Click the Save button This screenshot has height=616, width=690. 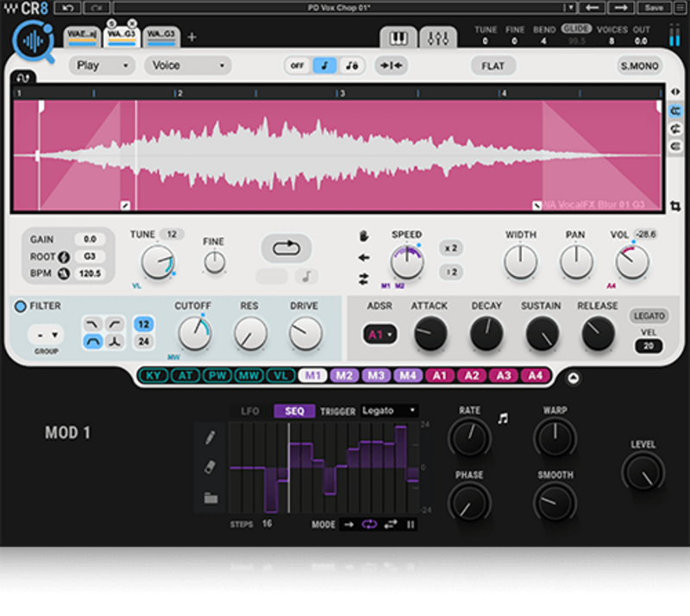click(x=655, y=8)
